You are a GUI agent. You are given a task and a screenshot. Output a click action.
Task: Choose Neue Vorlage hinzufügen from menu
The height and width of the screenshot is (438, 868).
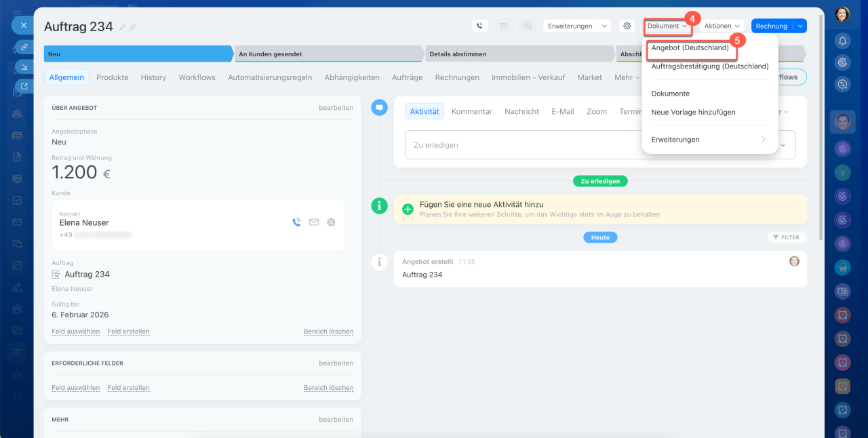click(x=693, y=112)
